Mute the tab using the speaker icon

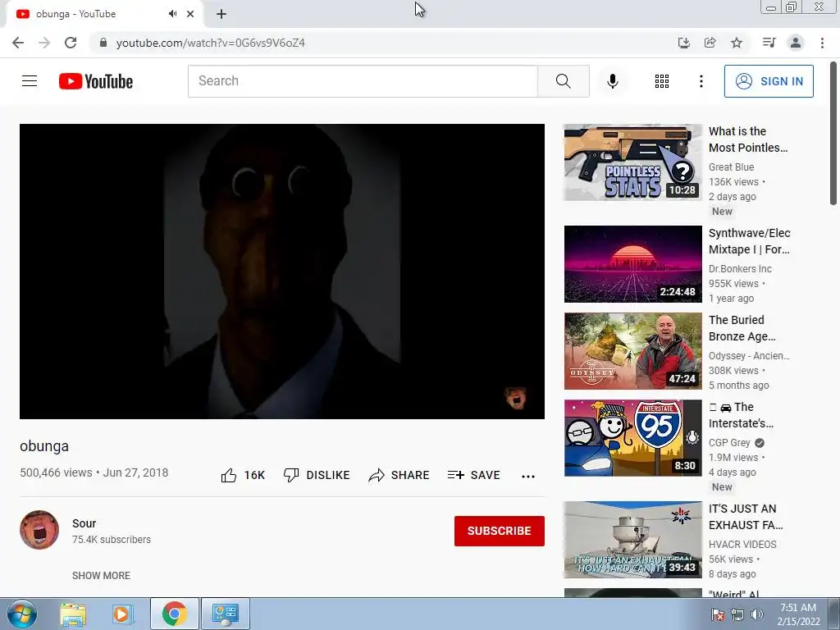pos(172,14)
